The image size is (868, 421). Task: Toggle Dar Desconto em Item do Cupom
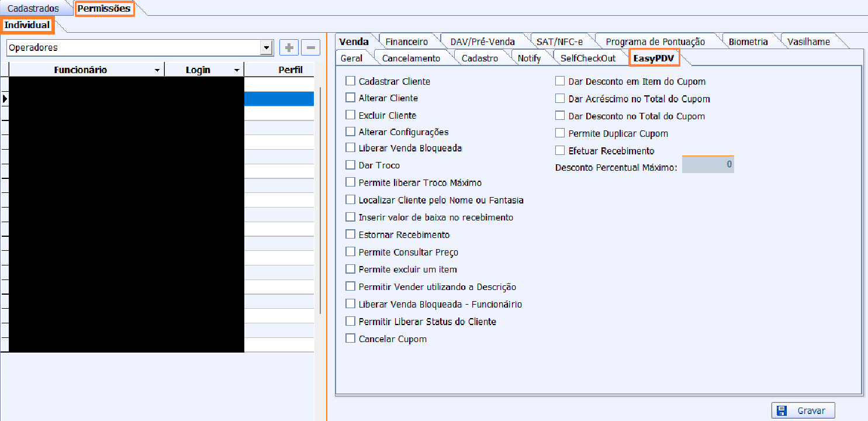tap(560, 81)
